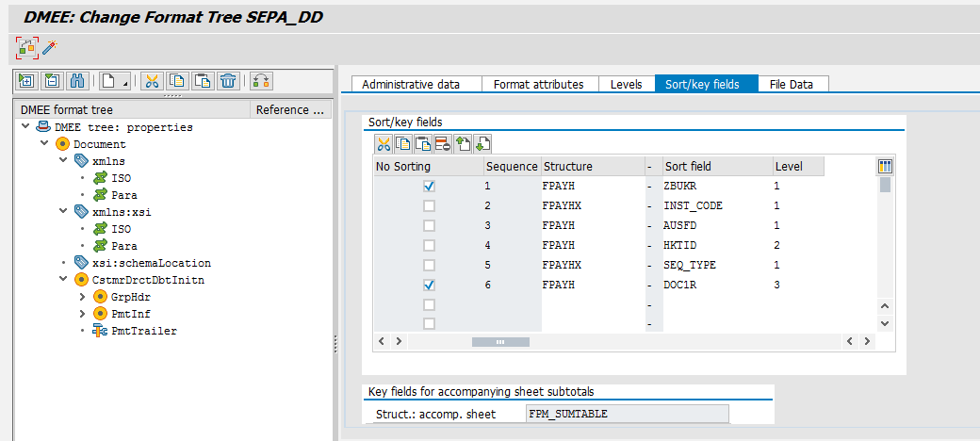Click the magic wand icon in top toolbar
The image size is (980, 441).
point(51,46)
